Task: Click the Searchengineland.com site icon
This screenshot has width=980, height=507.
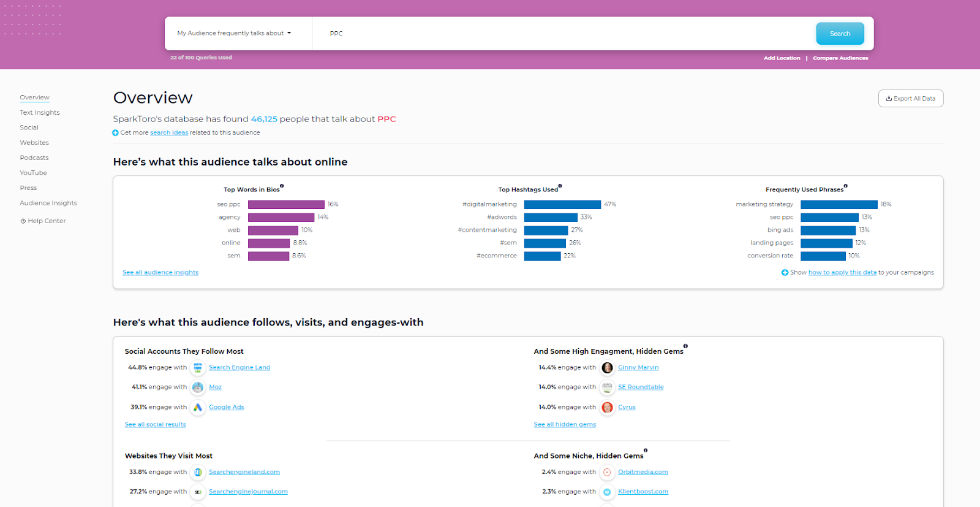Action: click(x=198, y=472)
